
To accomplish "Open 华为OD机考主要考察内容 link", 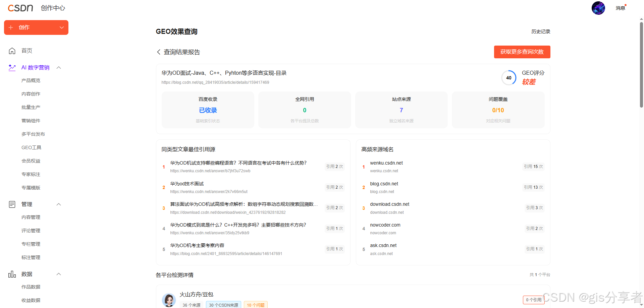I will 197,245.
